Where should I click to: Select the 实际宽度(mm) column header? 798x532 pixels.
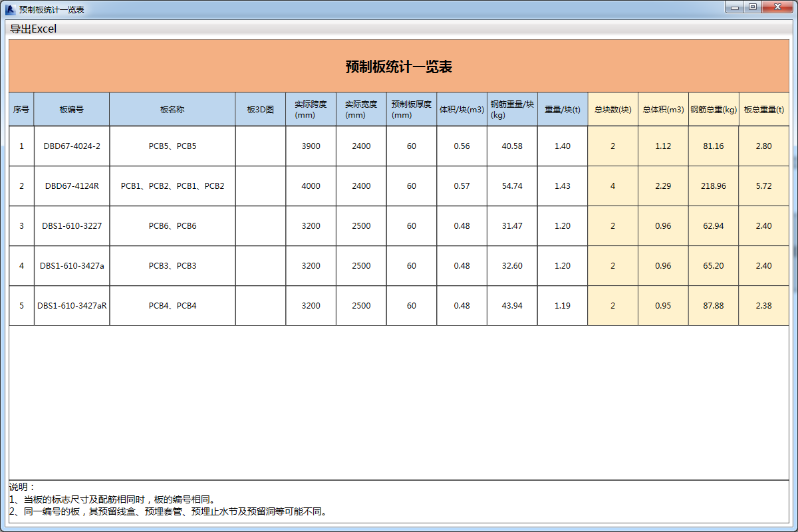[361, 110]
